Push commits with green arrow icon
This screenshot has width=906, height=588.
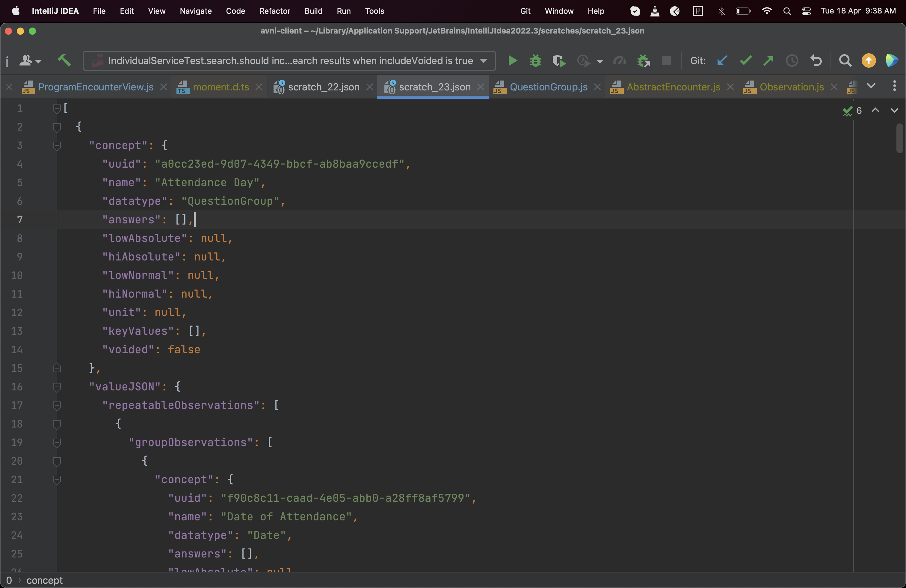(768, 60)
